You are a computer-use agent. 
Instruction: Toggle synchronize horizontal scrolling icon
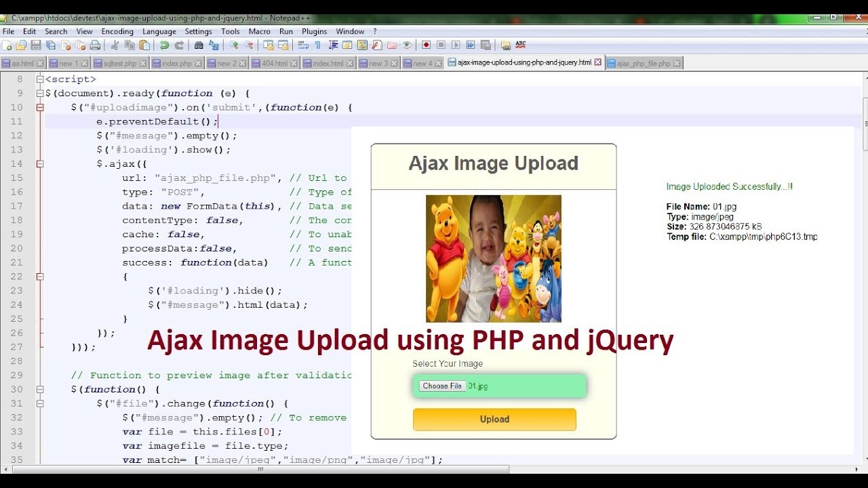(x=283, y=45)
